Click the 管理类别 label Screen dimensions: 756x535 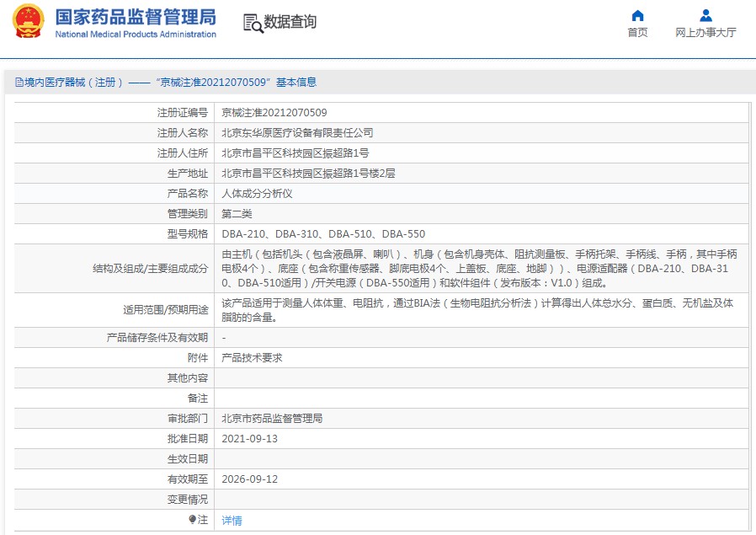click(x=188, y=214)
